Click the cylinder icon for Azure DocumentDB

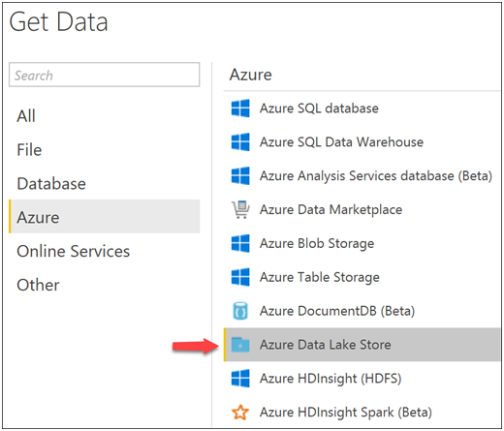point(240,311)
